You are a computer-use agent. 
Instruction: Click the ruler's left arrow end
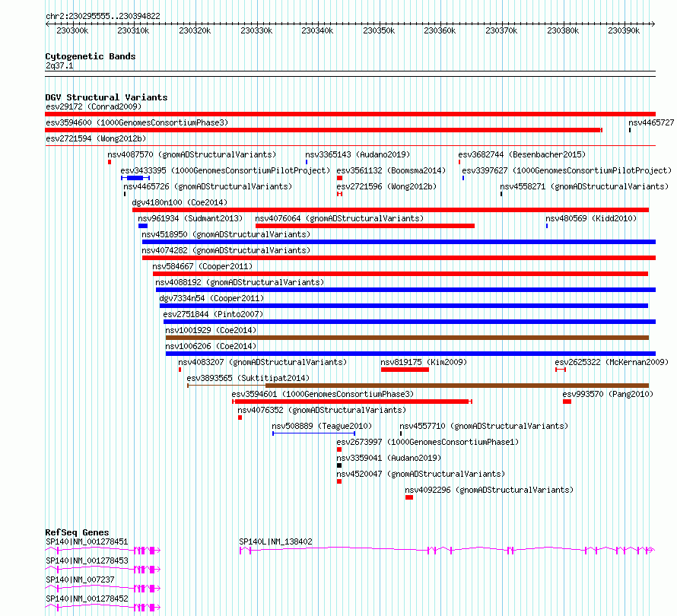[47, 24]
